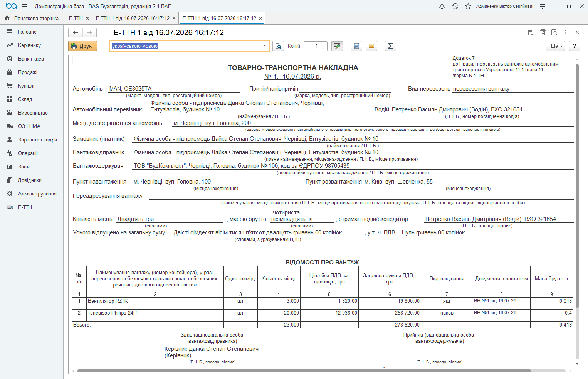Send document by email envelope icon
Viewport: 588px width, 379px height.
pyautogui.click(x=371, y=46)
